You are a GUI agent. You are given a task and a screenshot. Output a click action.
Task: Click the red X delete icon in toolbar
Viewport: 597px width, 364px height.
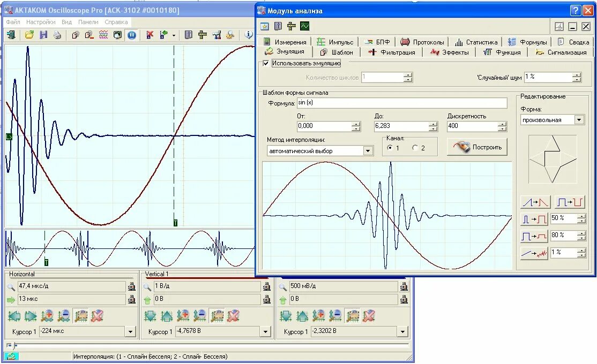coord(150,35)
